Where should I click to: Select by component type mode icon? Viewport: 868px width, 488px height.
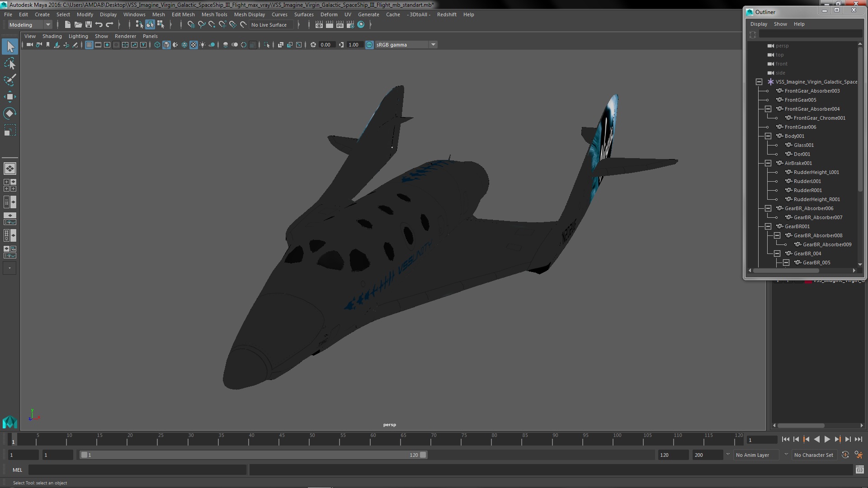(x=160, y=25)
